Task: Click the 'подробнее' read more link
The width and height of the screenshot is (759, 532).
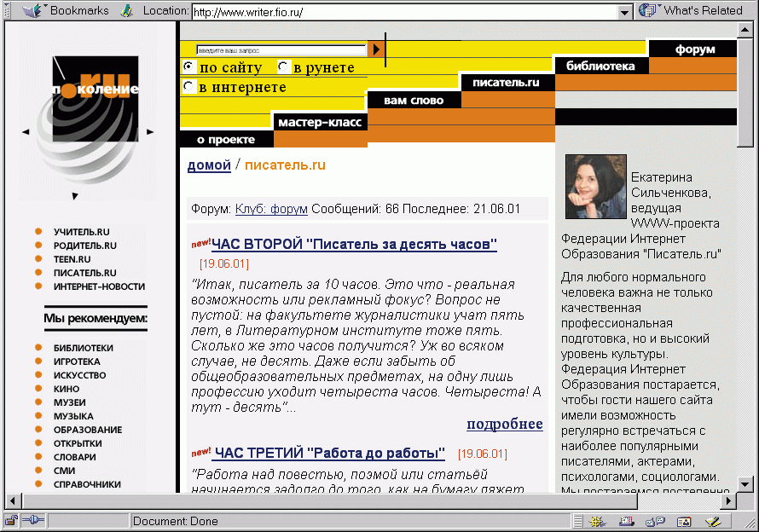Action: (504, 425)
